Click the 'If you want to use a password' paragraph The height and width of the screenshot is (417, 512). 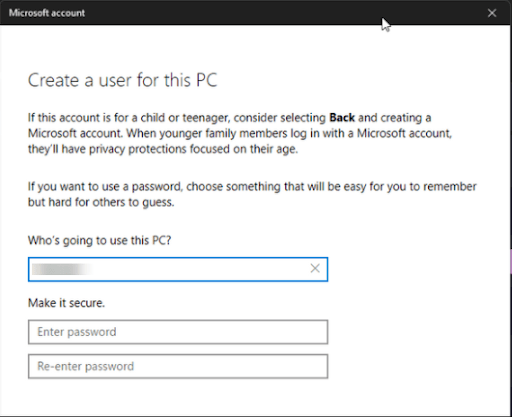pos(252,194)
